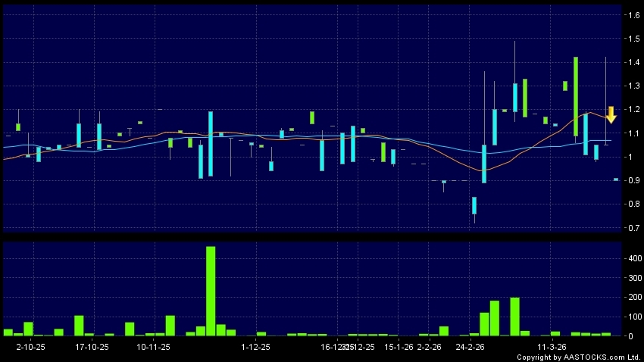Click the yellow down arrow marker
The height and width of the screenshot is (362, 644).
(x=611, y=115)
